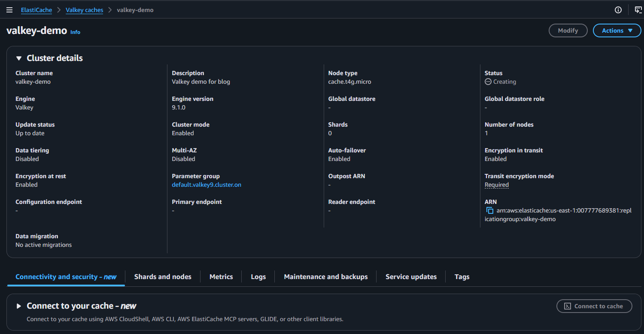644x334 pixels.
Task: Click the valkey-demo breadcrumb text
Action: pyautogui.click(x=135, y=10)
